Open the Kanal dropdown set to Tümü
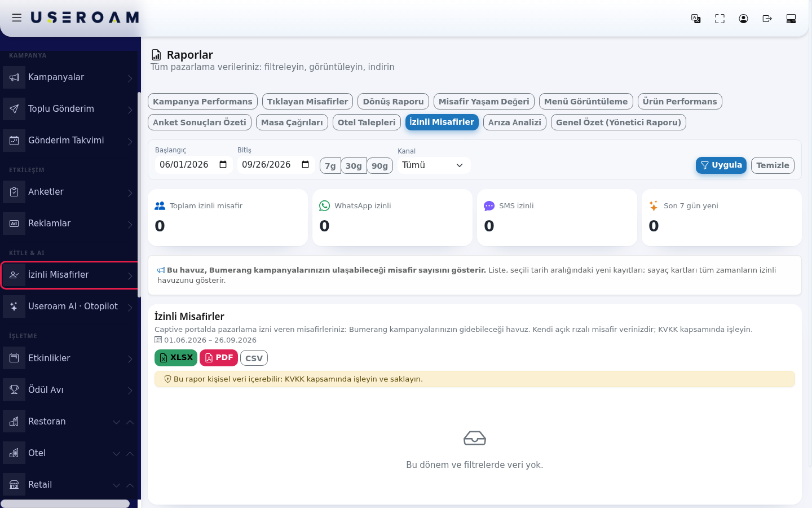Screen dimensions: 812x508 coord(434,165)
